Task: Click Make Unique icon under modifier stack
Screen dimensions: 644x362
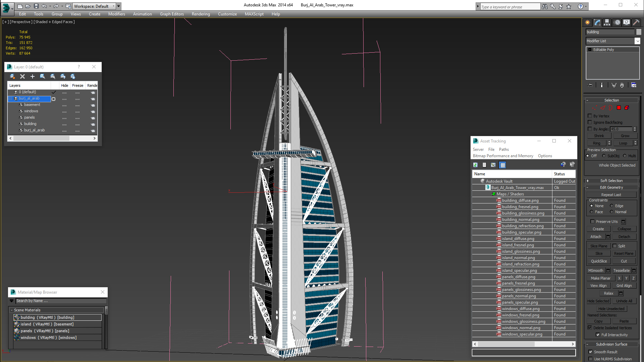Action: tap(614, 85)
